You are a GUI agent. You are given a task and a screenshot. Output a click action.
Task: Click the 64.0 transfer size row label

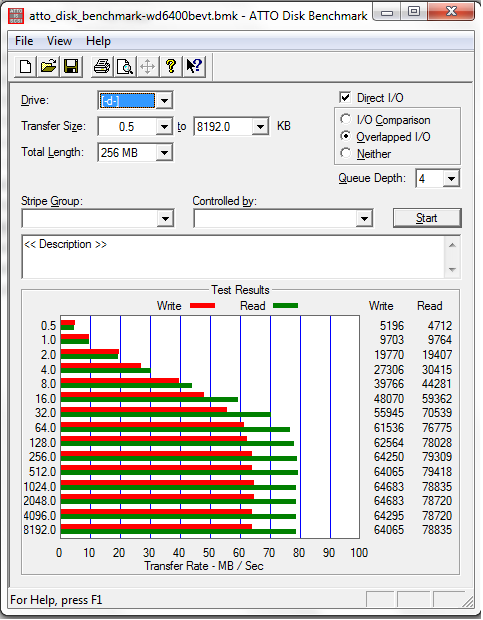click(45, 428)
